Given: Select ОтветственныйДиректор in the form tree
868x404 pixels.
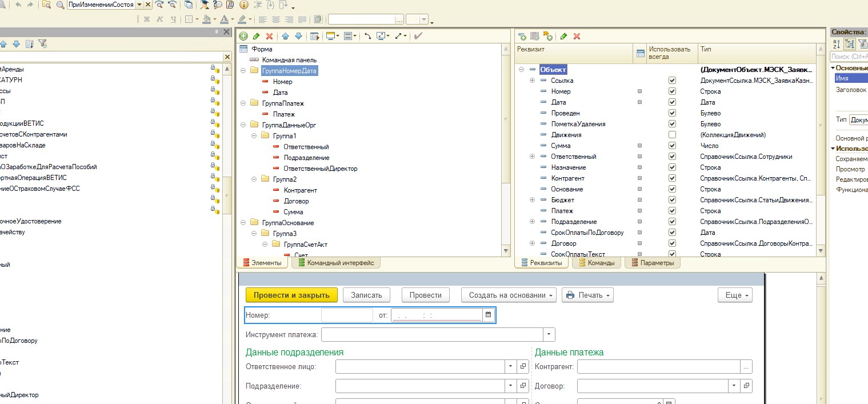Looking at the screenshot, I should point(321,169).
